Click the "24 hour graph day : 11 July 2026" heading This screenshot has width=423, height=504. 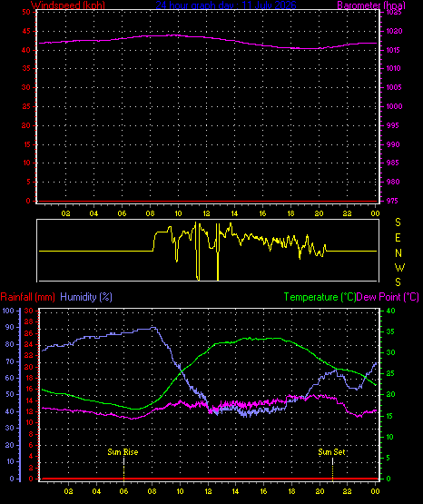click(x=226, y=5)
